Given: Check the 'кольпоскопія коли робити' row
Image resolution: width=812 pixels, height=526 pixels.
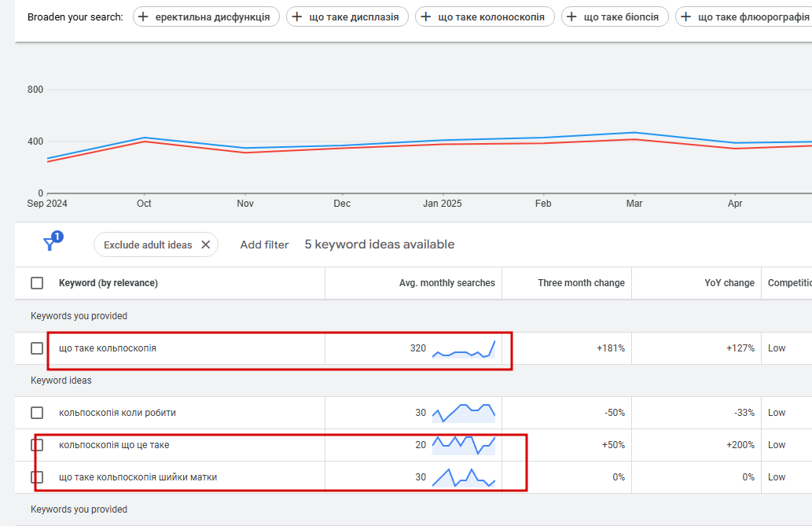Looking at the screenshot, I should [37, 413].
